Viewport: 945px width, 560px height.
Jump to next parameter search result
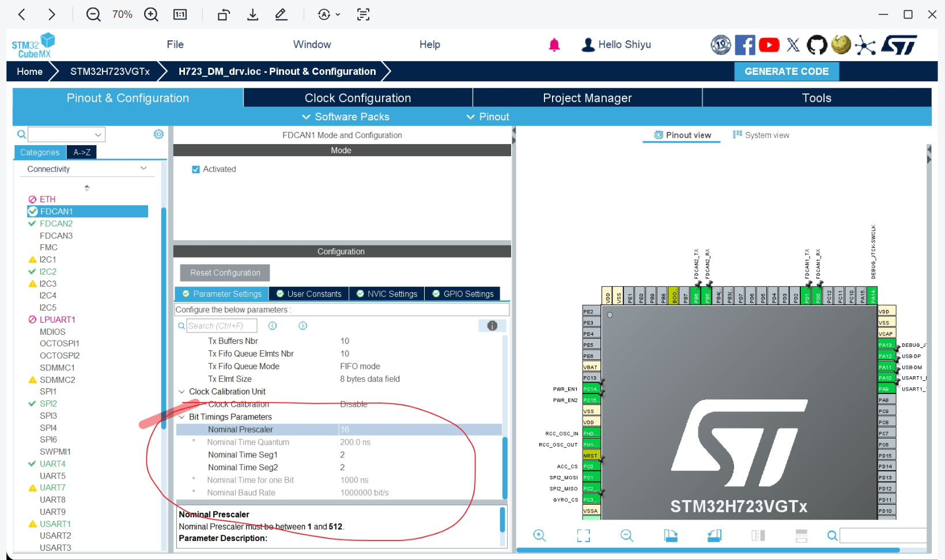coord(303,326)
